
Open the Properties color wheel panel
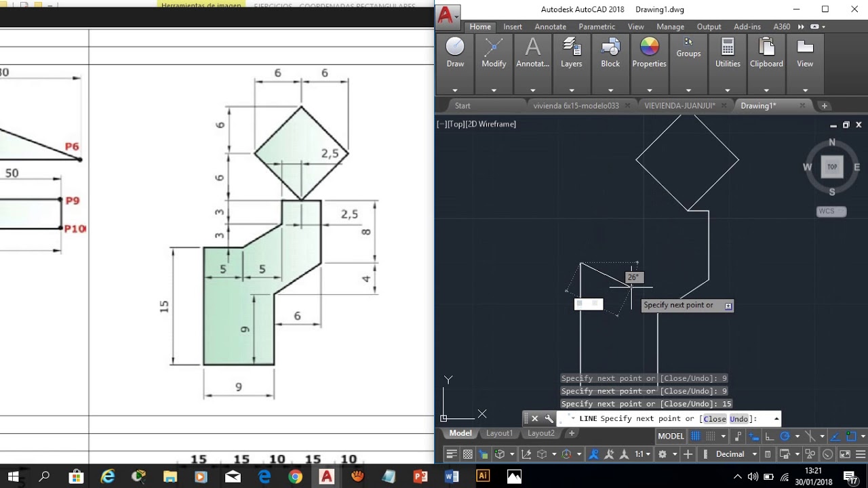tap(650, 46)
